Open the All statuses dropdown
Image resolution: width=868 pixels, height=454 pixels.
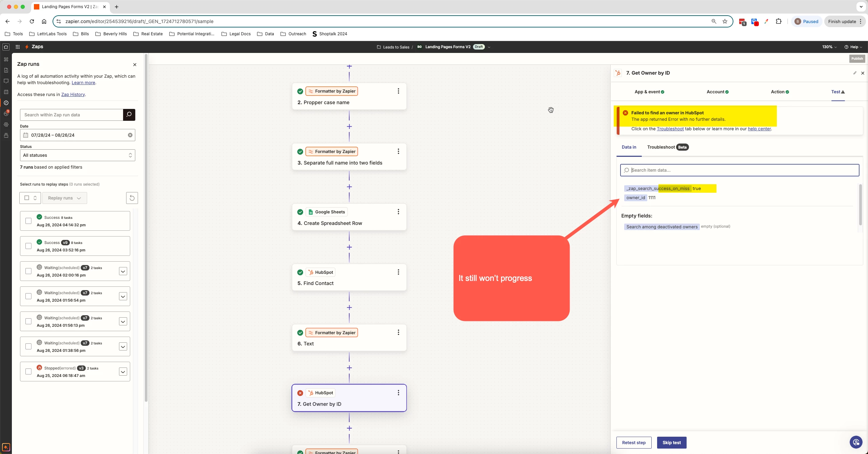point(77,155)
